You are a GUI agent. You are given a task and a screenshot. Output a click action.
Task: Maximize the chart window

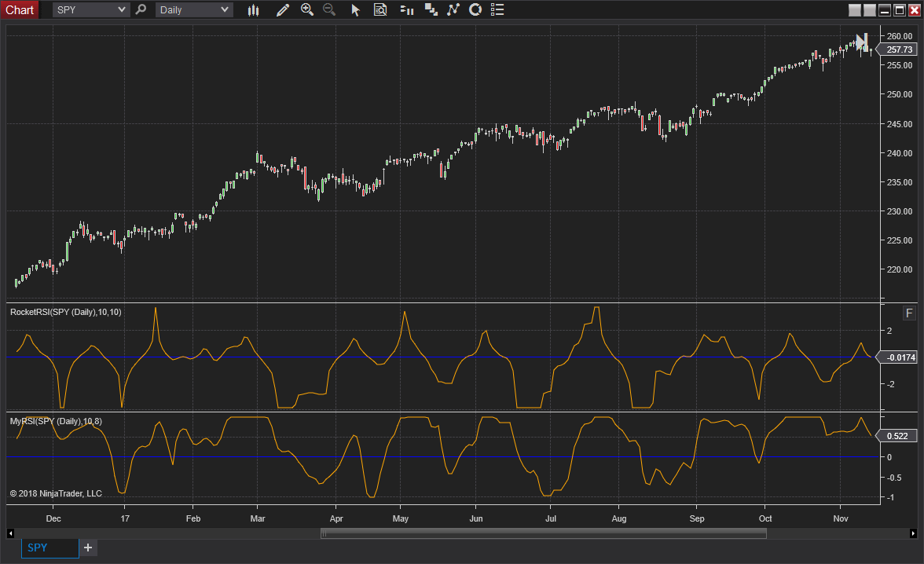coord(900,10)
